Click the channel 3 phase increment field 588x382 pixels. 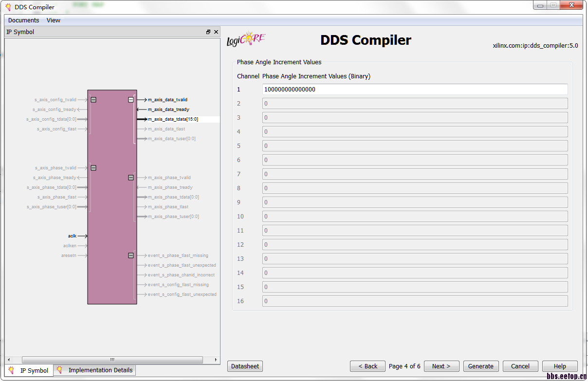[415, 118]
